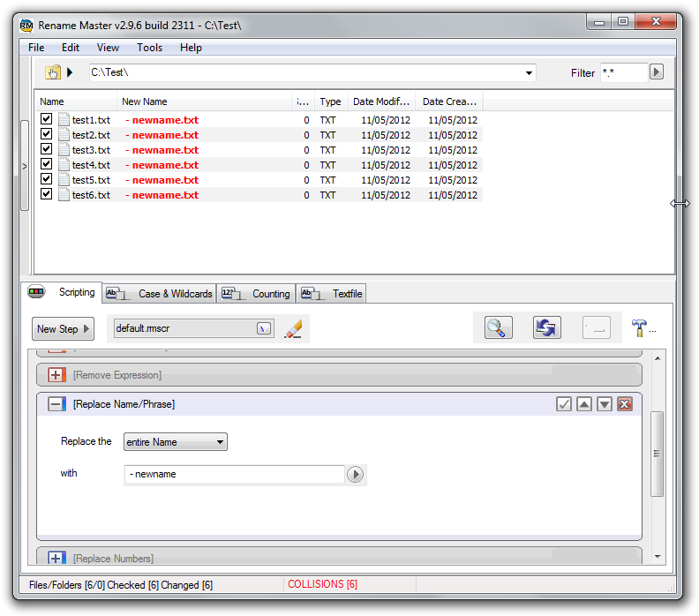This screenshot has height=616, width=699.
Task: Open the hammer tools options icon
Action: coord(639,328)
